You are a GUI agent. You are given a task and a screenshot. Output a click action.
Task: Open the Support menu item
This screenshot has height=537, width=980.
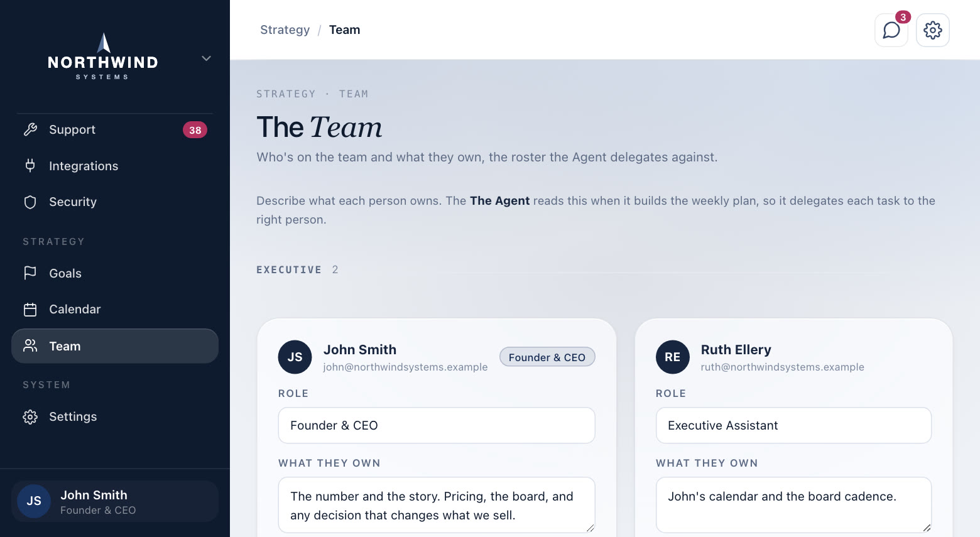[115, 129]
